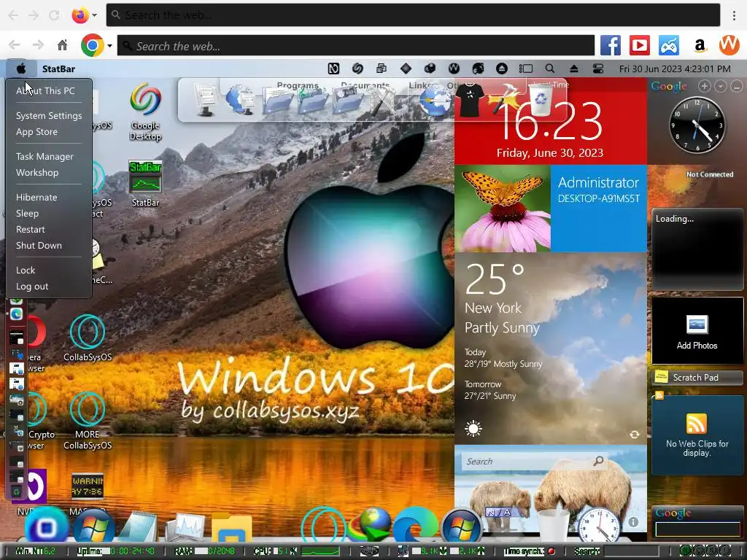
Task: Open the Recycle Bin in top dock
Action: point(541,99)
